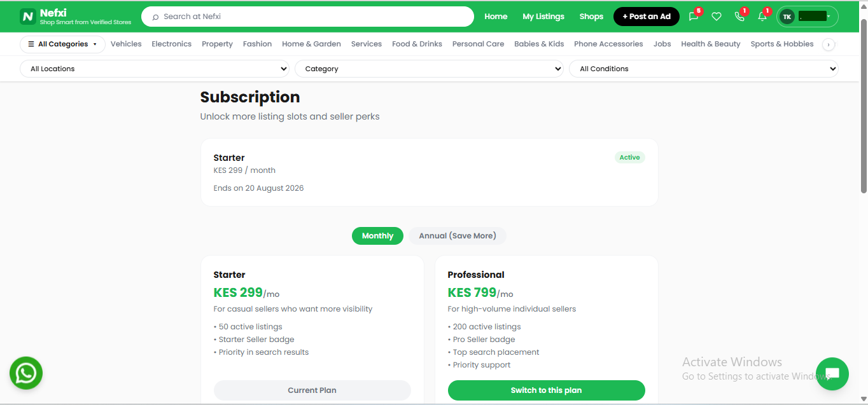Viewport: 868px width, 405px height.
Task: Click the 'KES 799' price
Action: [x=472, y=292]
